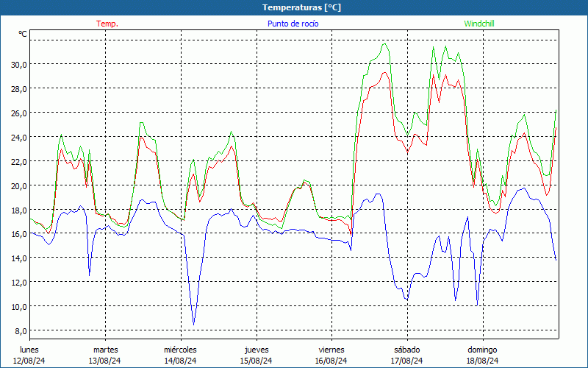Click the 'sábado' day label

tap(407, 350)
